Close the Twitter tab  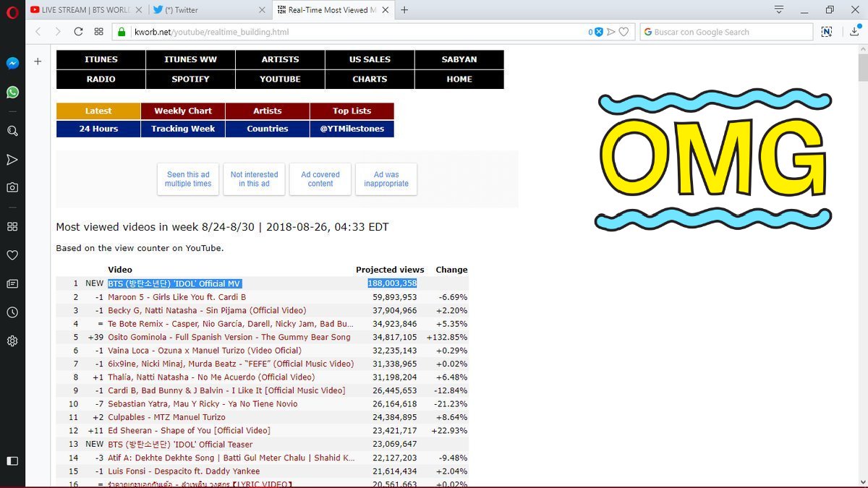[x=262, y=10]
